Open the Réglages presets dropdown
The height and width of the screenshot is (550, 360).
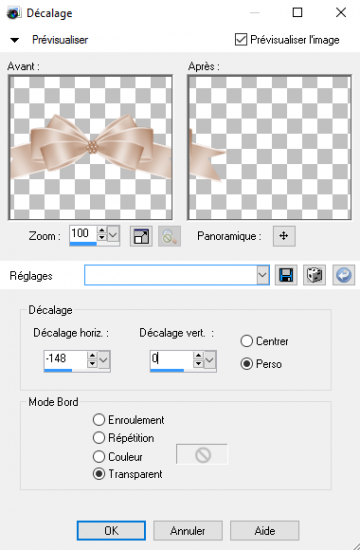[x=262, y=275]
